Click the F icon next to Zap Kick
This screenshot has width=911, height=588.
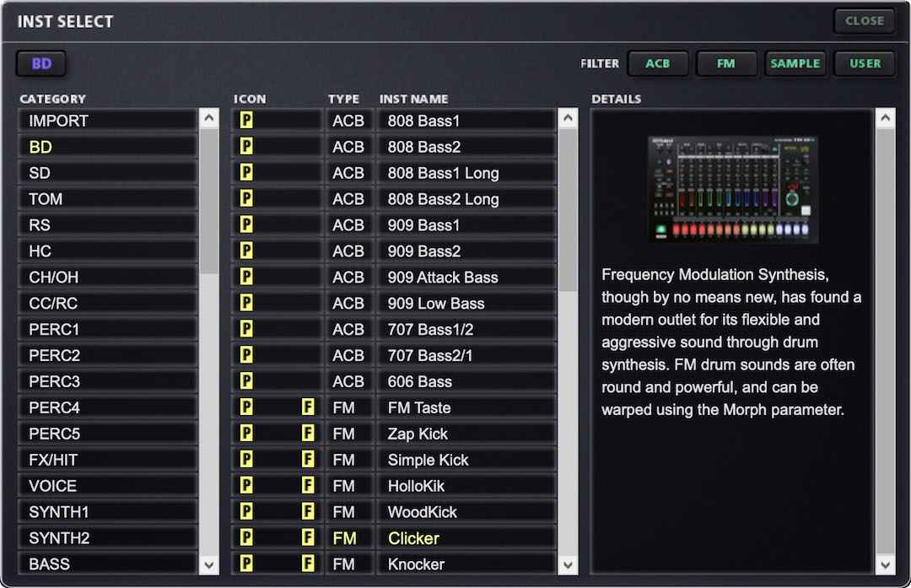[x=308, y=434]
